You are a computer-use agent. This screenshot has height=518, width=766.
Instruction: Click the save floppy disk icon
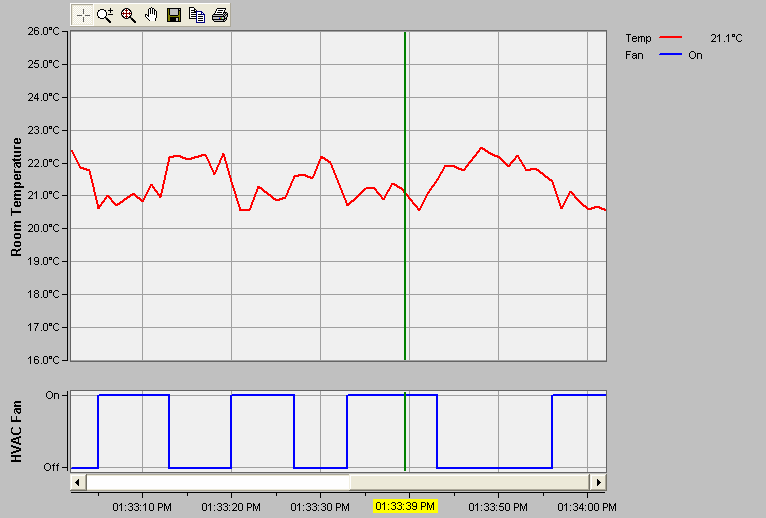[174, 15]
